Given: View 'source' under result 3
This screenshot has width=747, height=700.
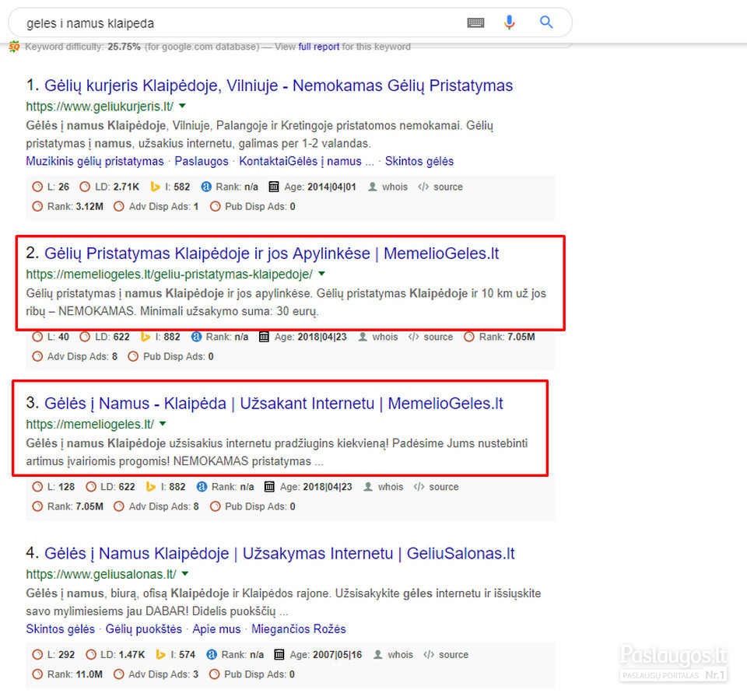Looking at the screenshot, I should click(436, 487).
